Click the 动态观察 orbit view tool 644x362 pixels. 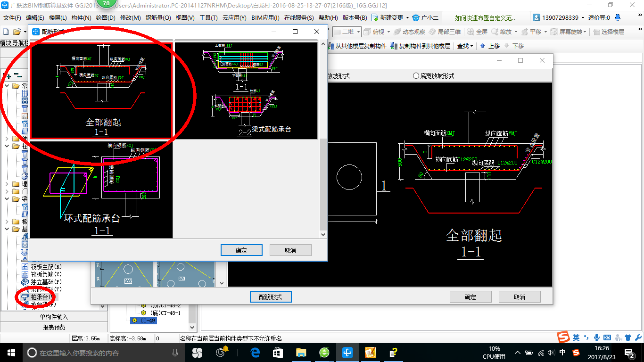409,32
